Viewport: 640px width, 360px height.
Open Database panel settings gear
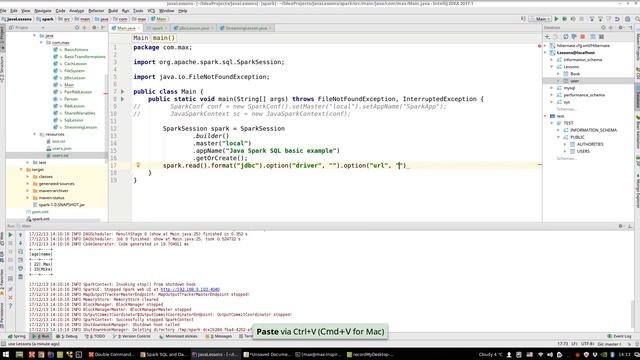(x=620, y=28)
